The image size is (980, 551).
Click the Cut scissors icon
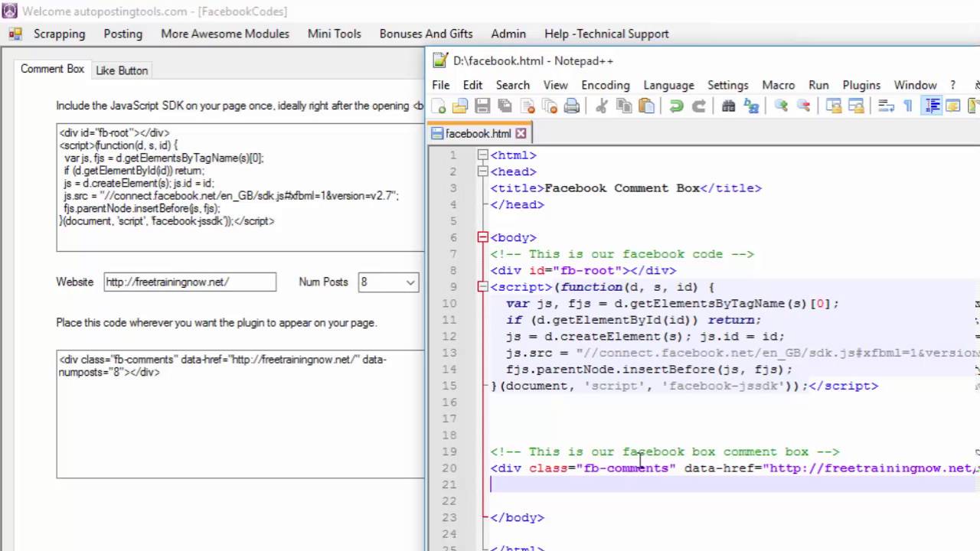(602, 106)
